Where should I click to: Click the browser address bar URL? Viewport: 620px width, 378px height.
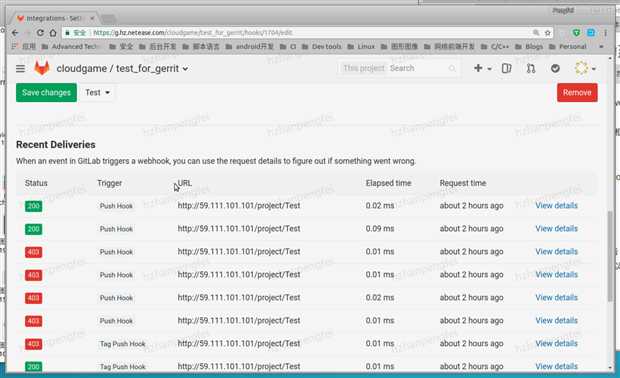coord(193,33)
